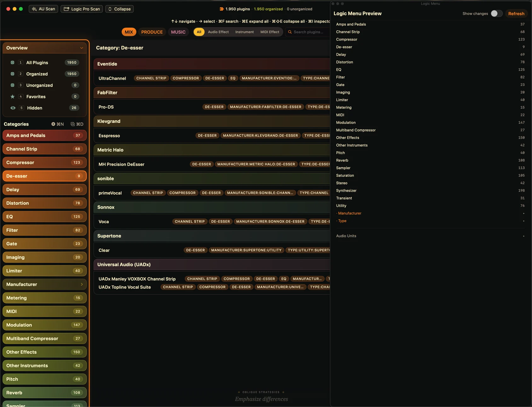Click the waveform icon in AU Scan button
Screen dimensions: 532x407
click(34, 9)
